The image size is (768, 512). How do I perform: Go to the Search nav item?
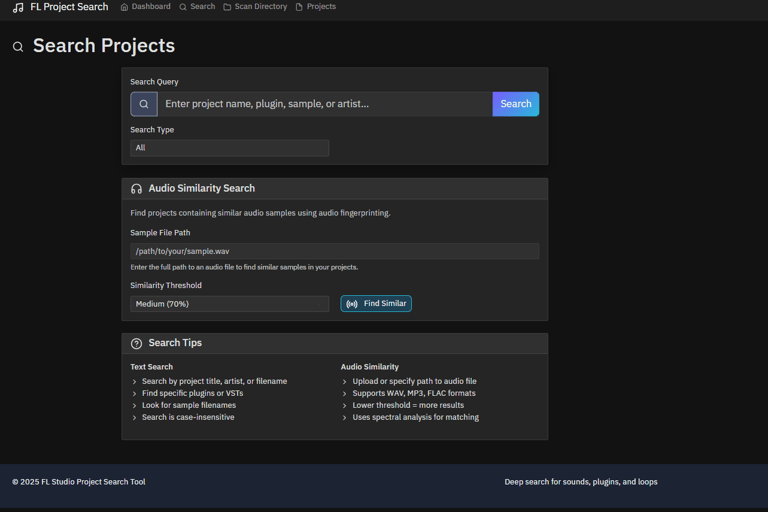197,6
